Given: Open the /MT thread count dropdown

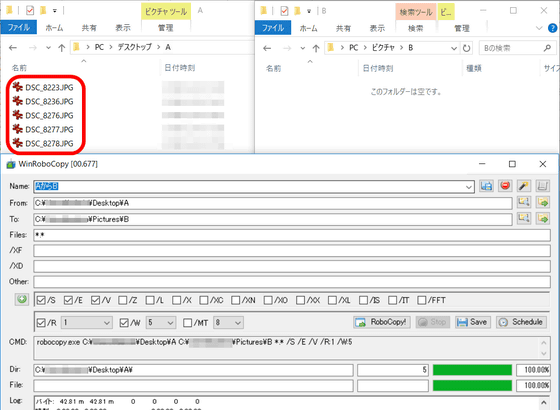Looking at the screenshot, I should (x=238, y=323).
